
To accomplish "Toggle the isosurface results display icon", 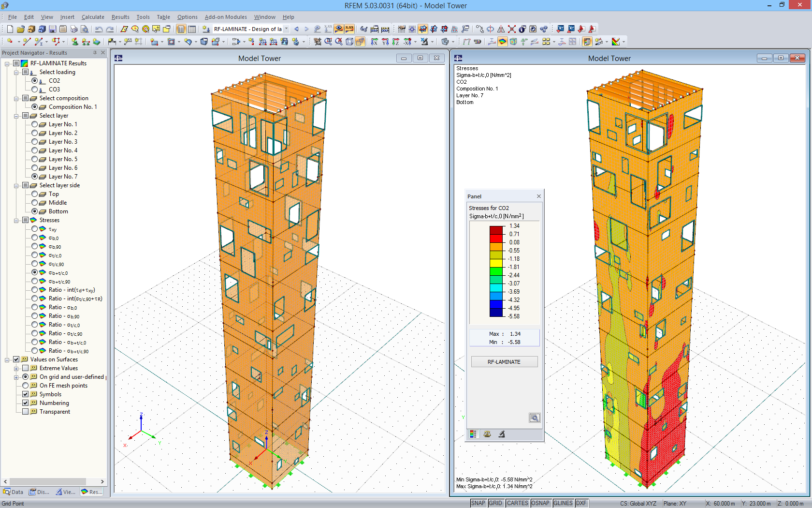I will pos(503,42).
